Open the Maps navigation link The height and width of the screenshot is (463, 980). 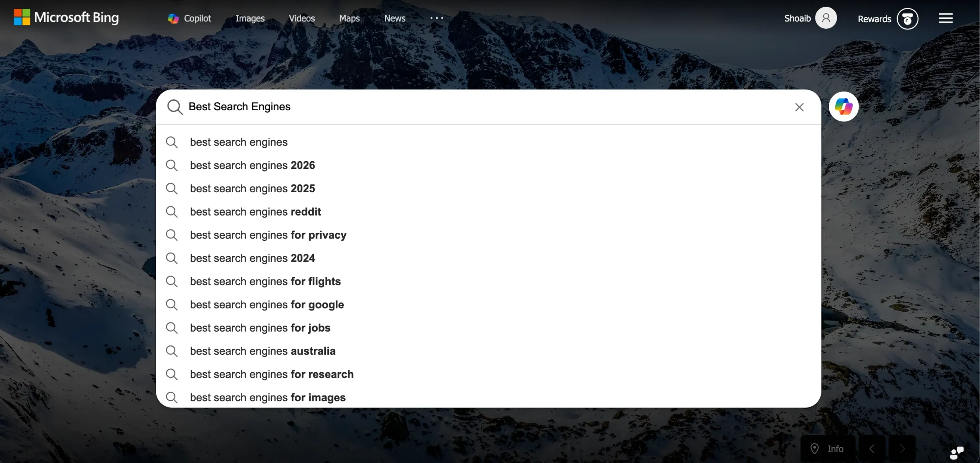349,18
